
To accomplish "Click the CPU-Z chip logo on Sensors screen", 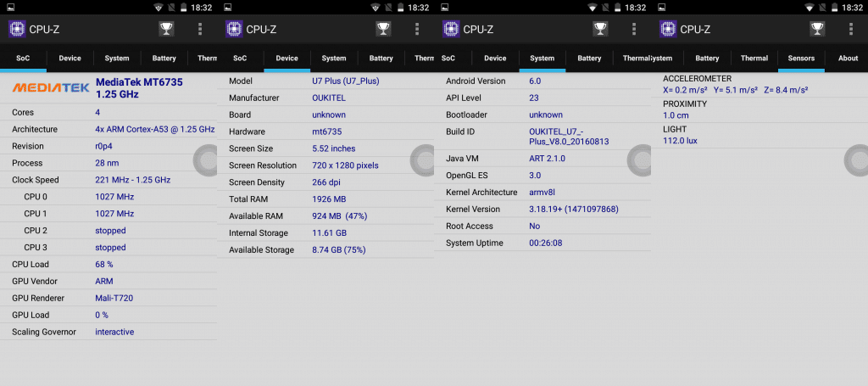I will (x=668, y=29).
